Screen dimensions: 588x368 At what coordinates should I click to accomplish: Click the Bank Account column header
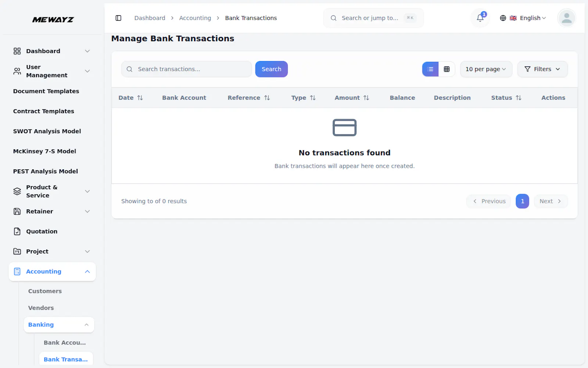tap(184, 98)
